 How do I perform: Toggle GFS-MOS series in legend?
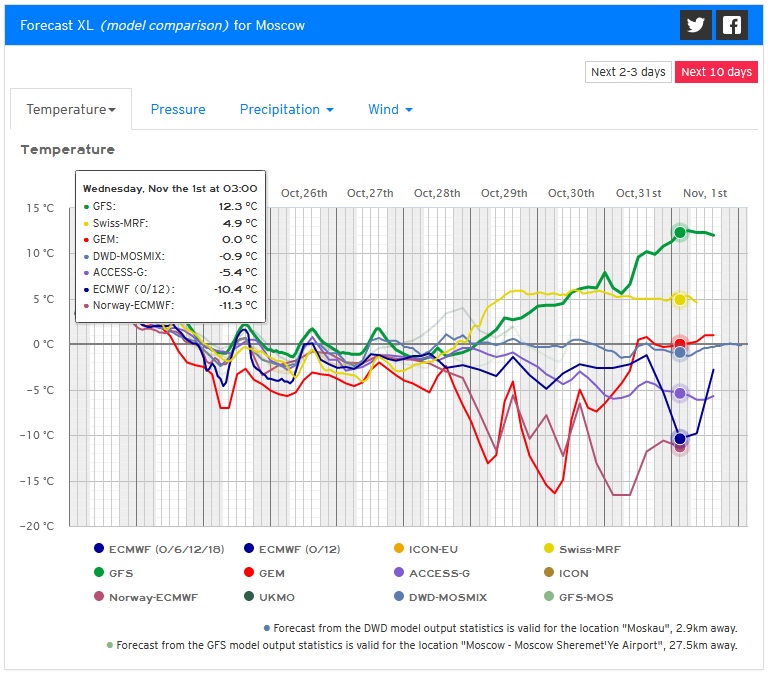578,597
